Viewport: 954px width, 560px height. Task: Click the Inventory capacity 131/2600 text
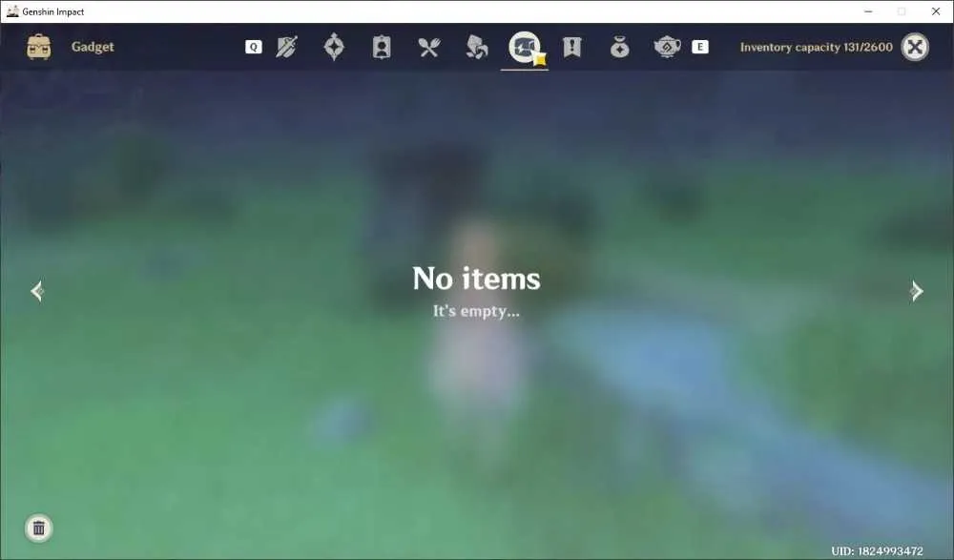click(816, 47)
